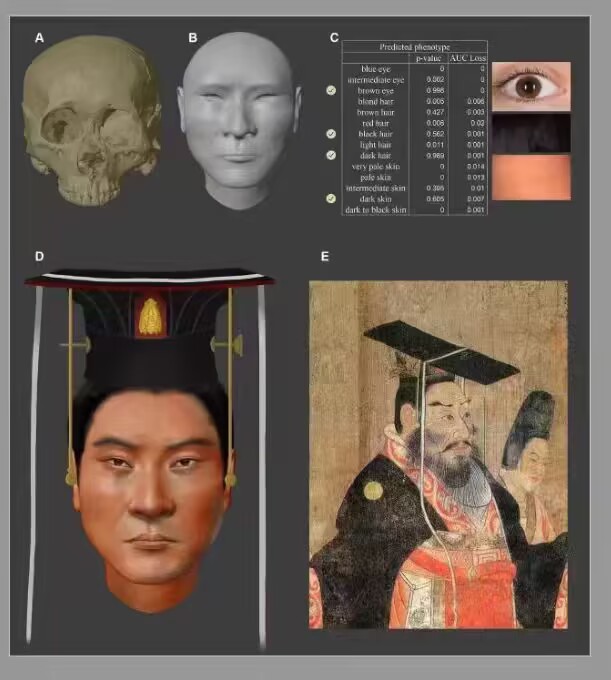Click the checkmark beside dark hair

[331, 155]
